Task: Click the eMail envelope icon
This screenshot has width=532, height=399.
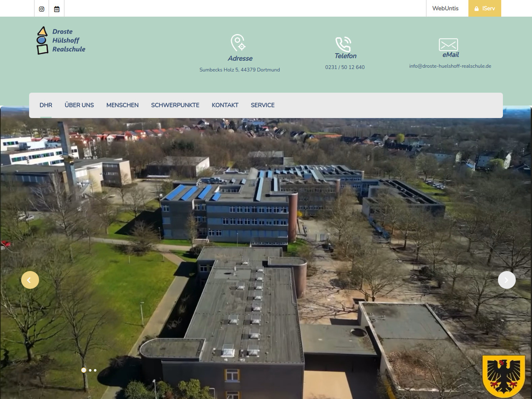Action: (x=448, y=44)
